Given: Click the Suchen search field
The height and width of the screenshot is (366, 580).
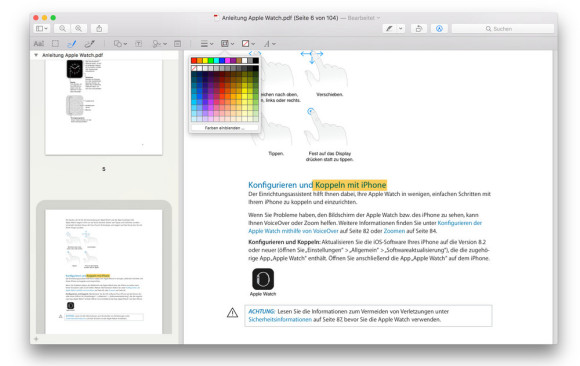Looking at the screenshot, I should coord(503,28).
